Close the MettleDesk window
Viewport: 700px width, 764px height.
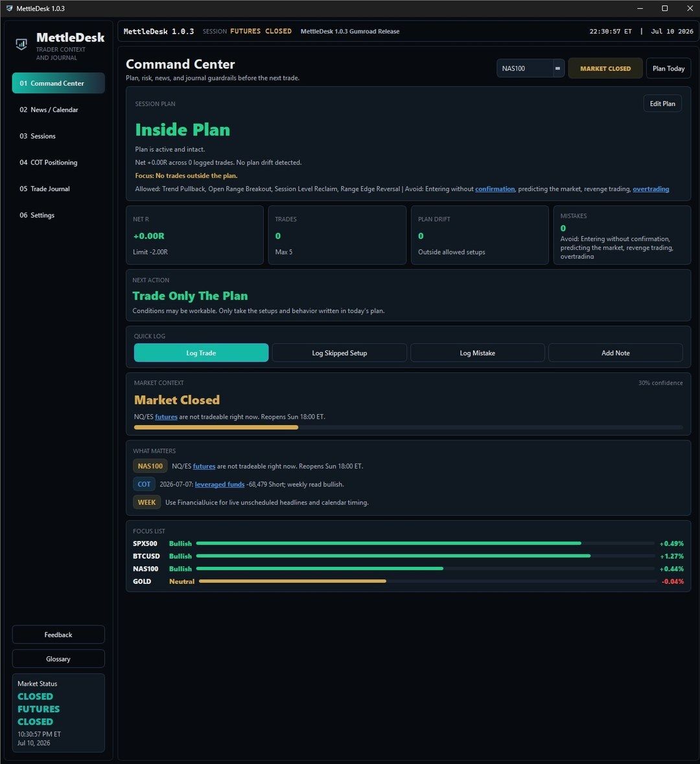pos(690,8)
